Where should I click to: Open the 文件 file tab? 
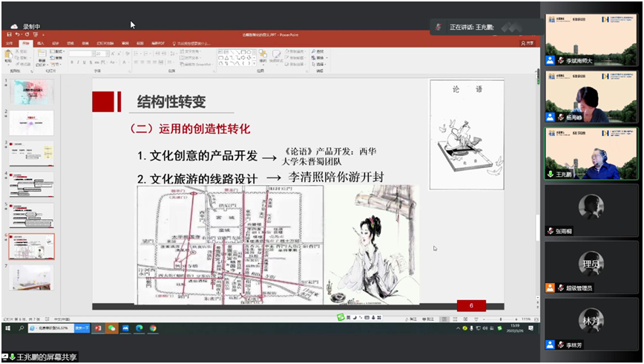click(x=10, y=43)
